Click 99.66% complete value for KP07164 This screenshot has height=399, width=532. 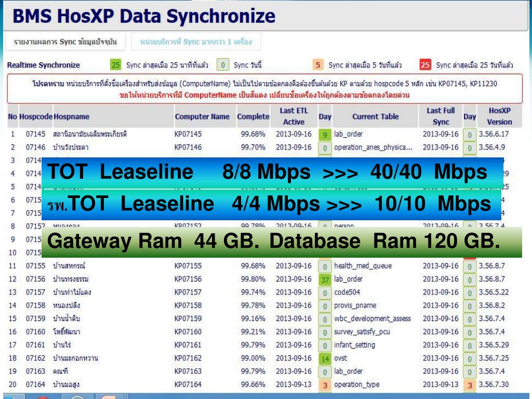coord(253,384)
